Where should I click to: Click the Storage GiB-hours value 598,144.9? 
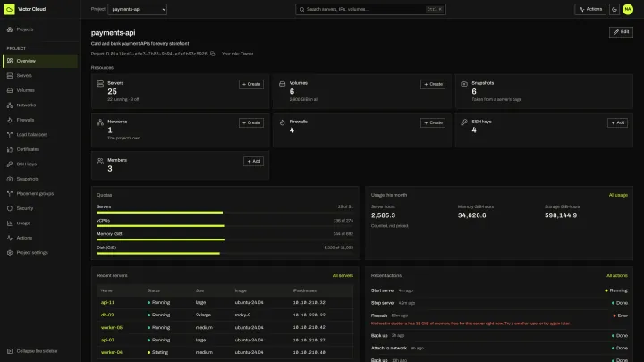[x=561, y=215]
